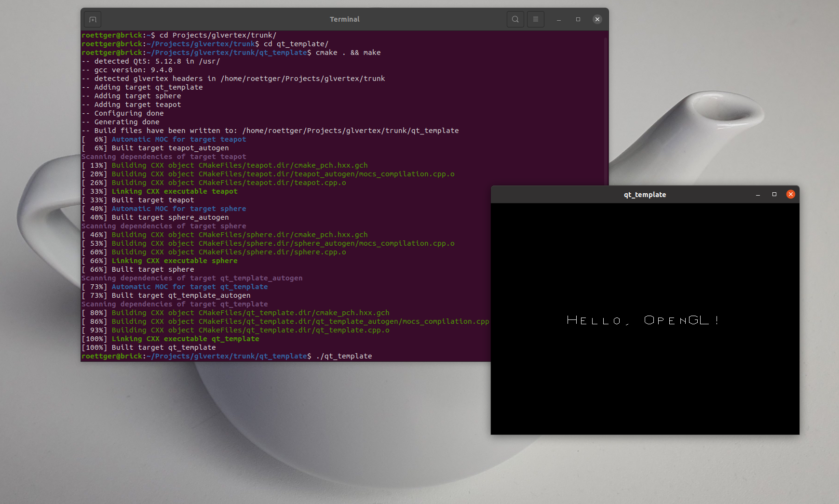Click 'Adding target teapot' line

[x=132, y=105]
